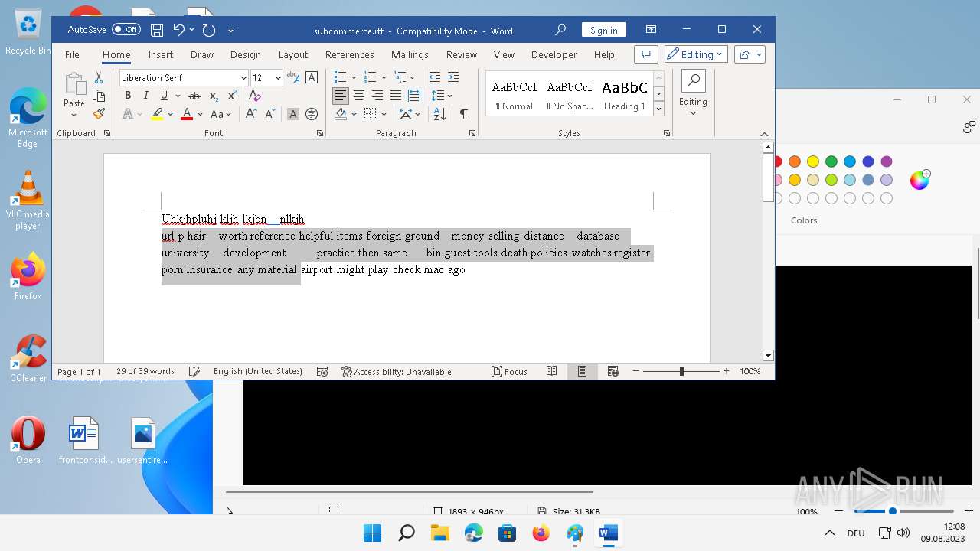The image size is (980, 551).
Task: Switch to the Review tab
Action: click(x=462, y=54)
